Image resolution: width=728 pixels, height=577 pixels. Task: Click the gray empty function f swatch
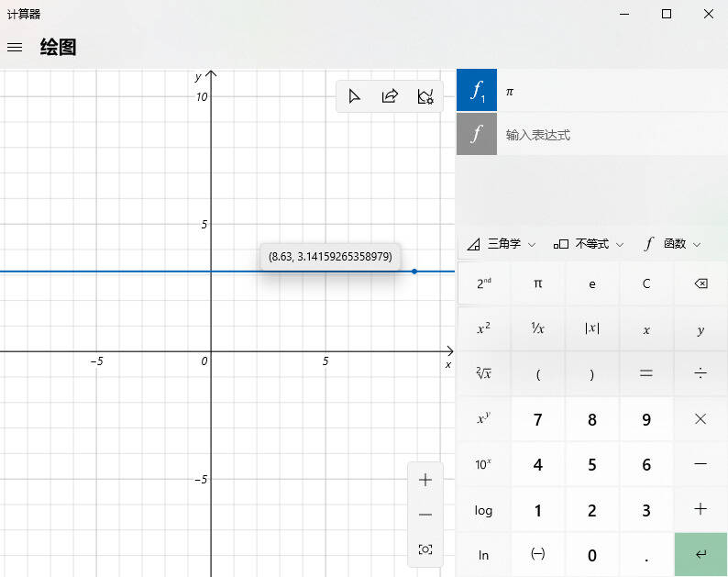477,134
